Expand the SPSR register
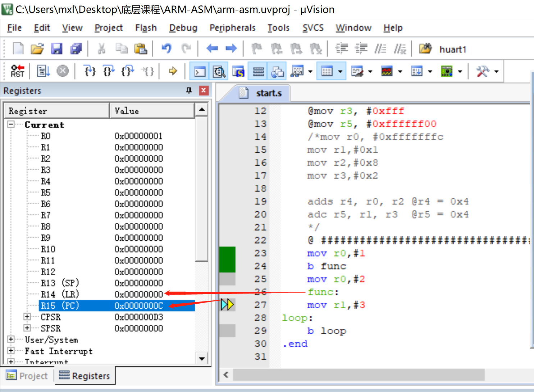534x392 pixels. (27, 328)
